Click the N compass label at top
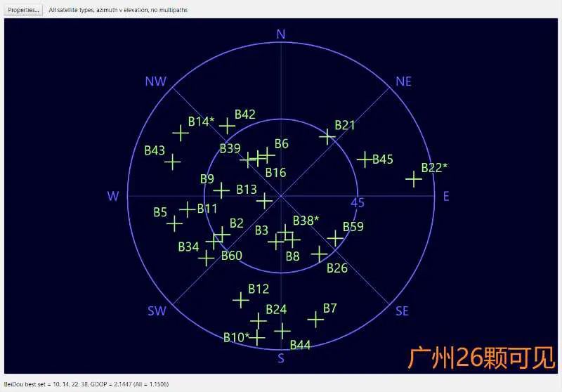Viewport: 562px width, 392px height. [x=281, y=34]
